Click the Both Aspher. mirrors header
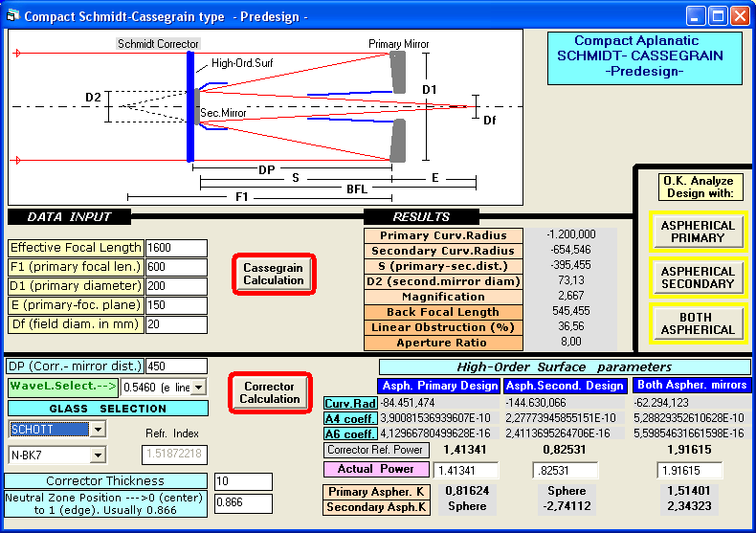Screen dimensions: 756x533 (x=692, y=385)
